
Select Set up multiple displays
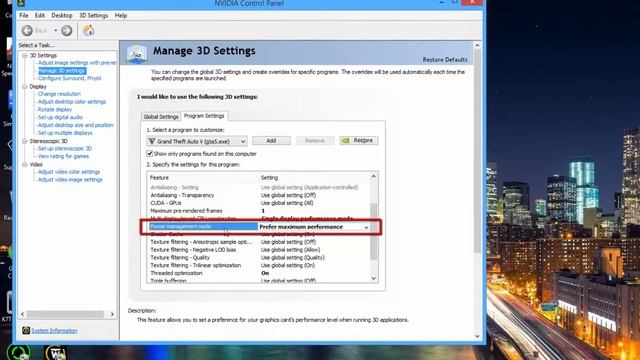(65, 133)
